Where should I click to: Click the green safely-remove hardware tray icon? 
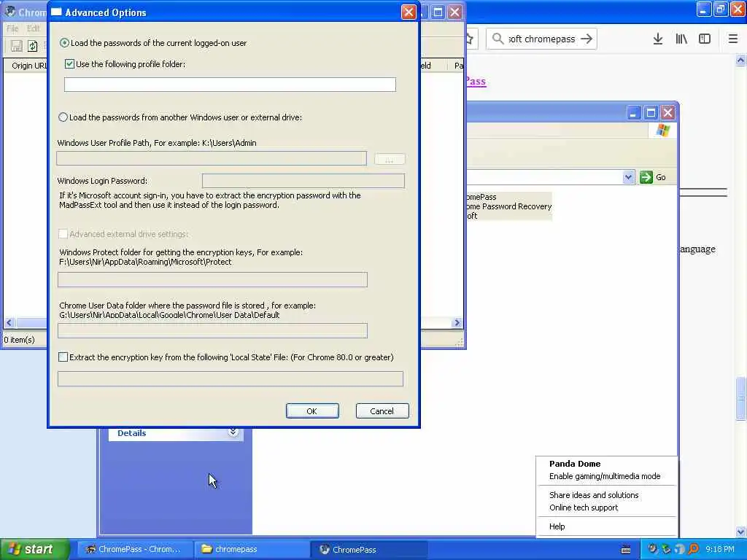tap(666, 549)
